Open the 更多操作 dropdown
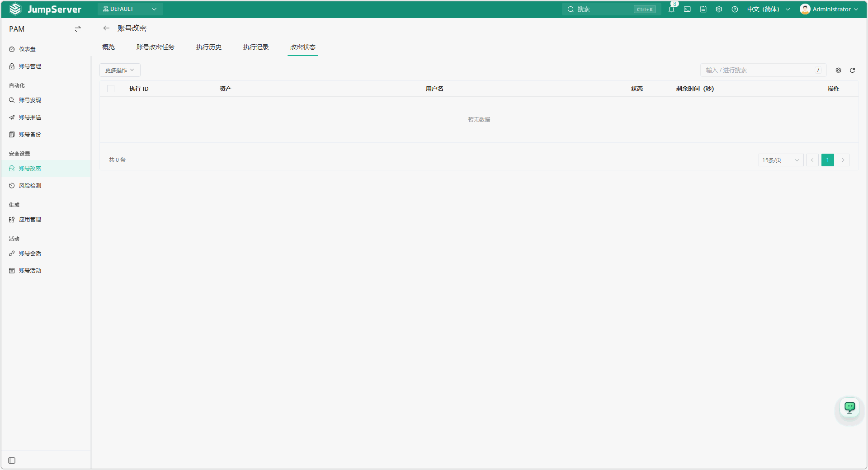This screenshot has height=470, width=868. (120, 70)
